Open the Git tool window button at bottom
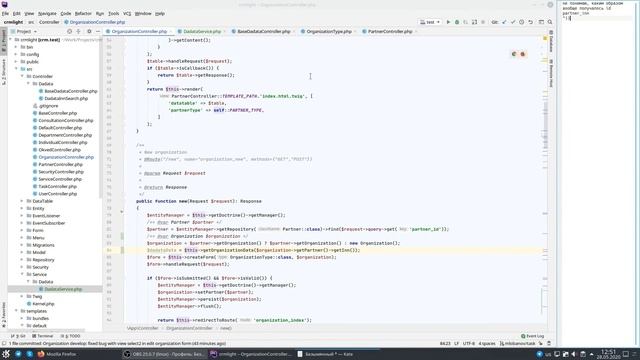 tap(18, 336)
